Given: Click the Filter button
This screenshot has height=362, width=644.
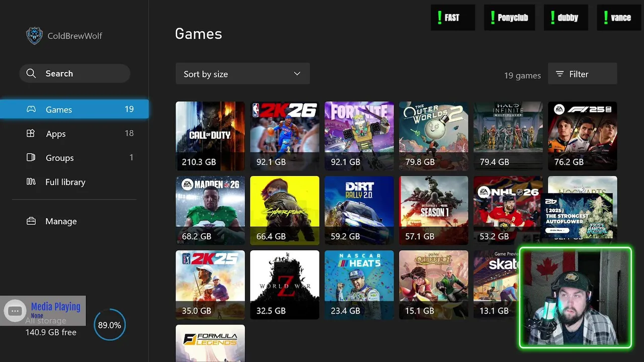Looking at the screenshot, I should coord(583,74).
